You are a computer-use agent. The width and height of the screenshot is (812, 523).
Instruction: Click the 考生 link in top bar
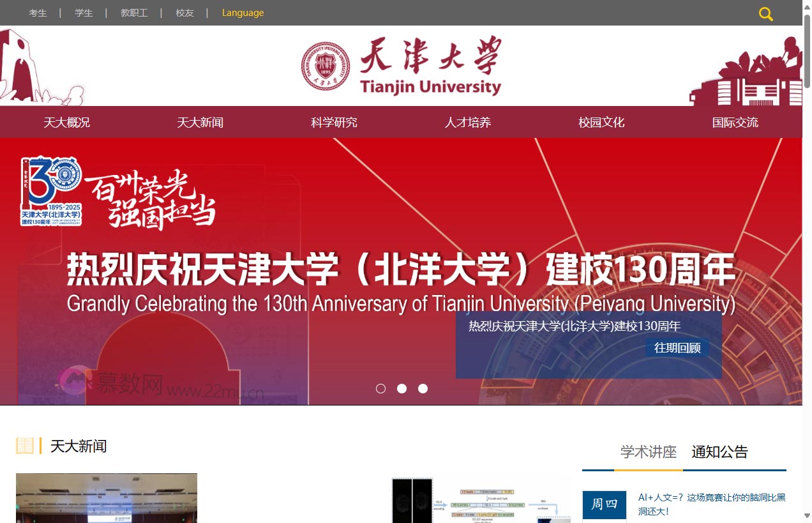pyautogui.click(x=38, y=12)
